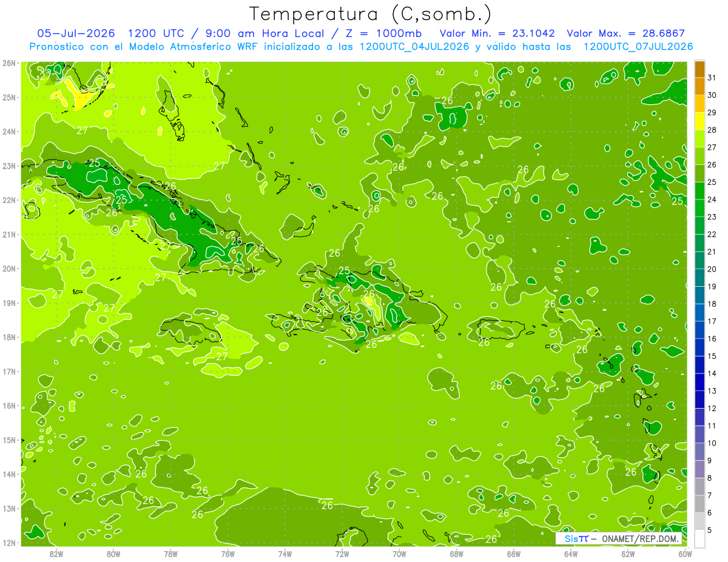This screenshot has height=562, width=728.
Task: Click latitude axis label "23N"
Action: 9,166
